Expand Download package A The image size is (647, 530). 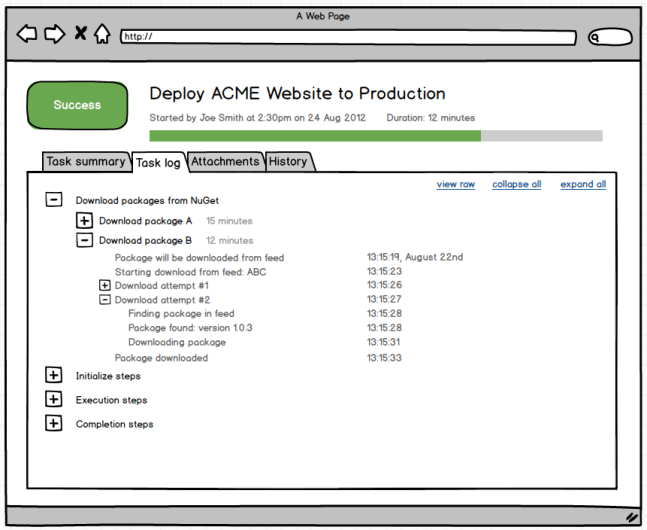(85, 221)
